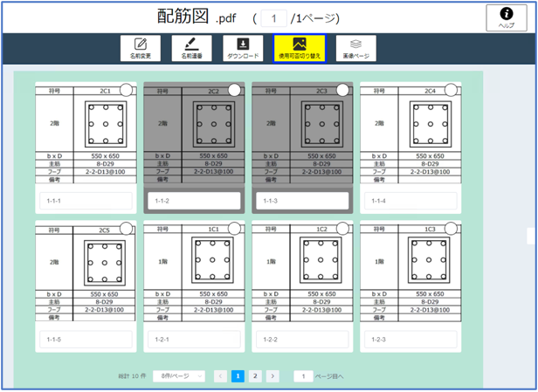Select the 1C1 rebar drawing thumbnail
Screen dimensions: 538x392
tap(214, 261)
